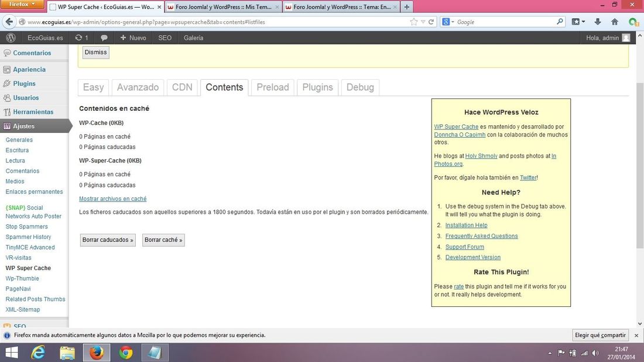Screen dimensions: 644x362
Task: Open the Herramientas sidebar menu
Action: point(34,112)
